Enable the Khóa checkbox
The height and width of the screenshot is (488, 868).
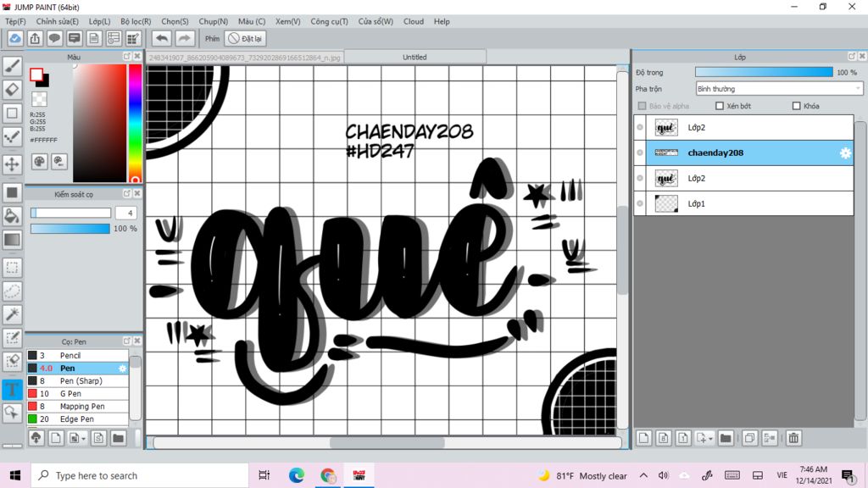click(x=797, y=106)
